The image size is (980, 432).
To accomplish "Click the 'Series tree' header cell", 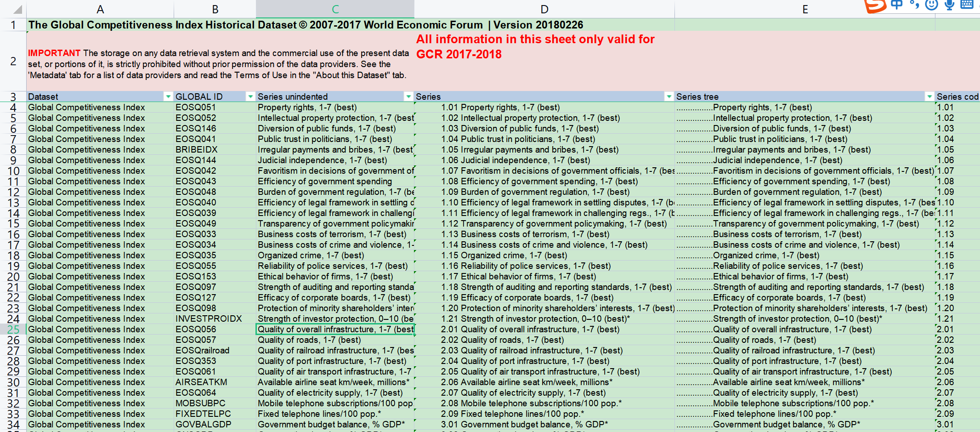I will tap(805, 97).
